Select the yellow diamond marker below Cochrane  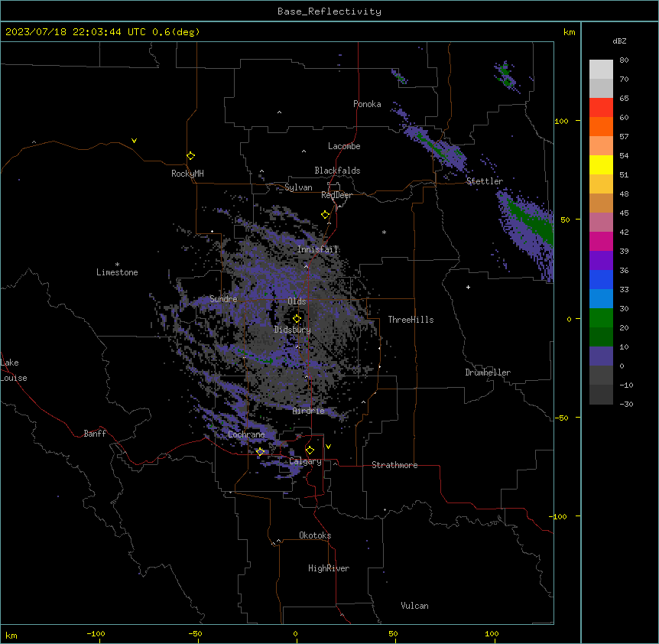click(260, 452)
